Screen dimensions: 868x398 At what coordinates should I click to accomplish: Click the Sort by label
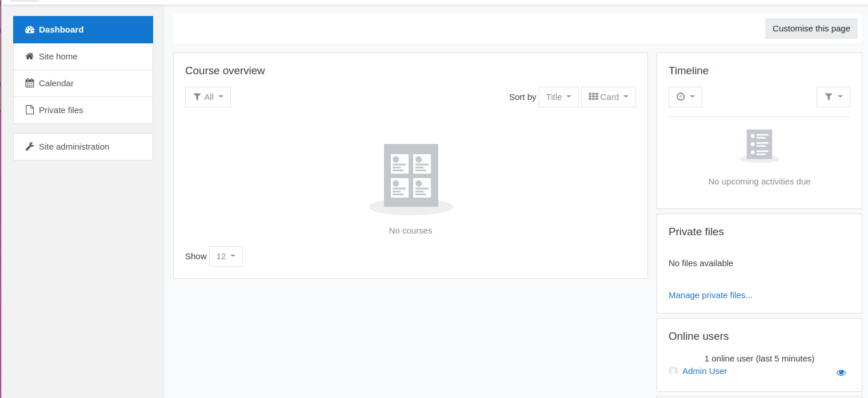(x=523, y=97)
